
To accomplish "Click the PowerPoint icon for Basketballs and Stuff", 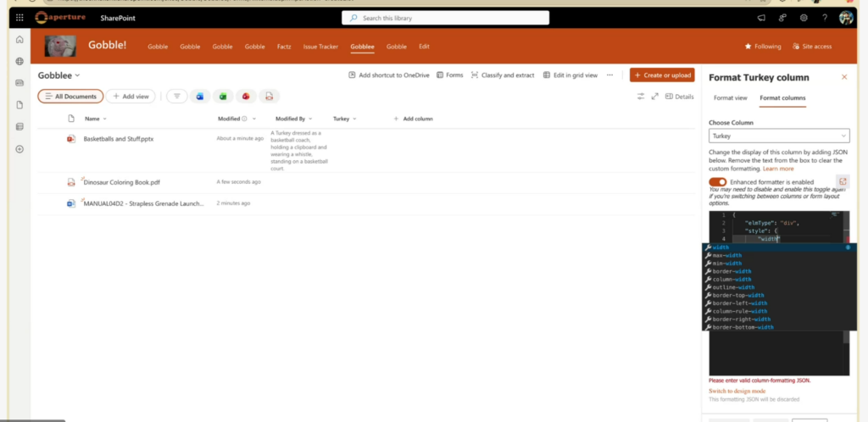I will pos(71,139).
